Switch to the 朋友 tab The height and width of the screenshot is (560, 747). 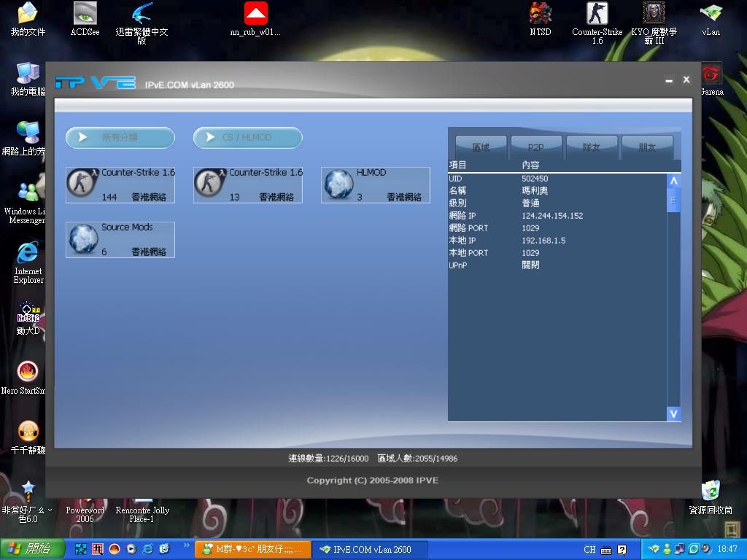646,147
